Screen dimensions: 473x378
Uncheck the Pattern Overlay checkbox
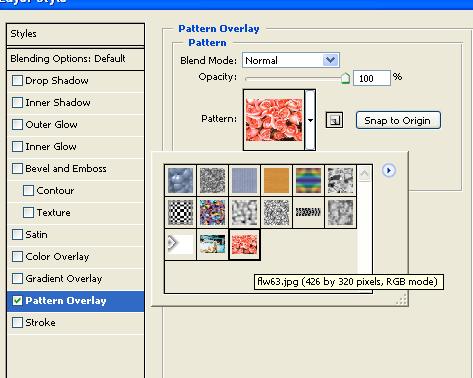pyautogui.click(x=17, y=301)
